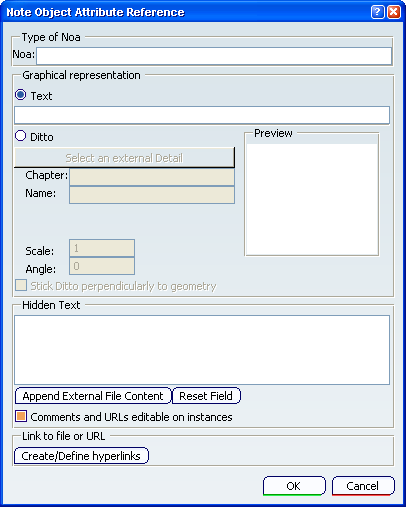
Task: Click the Noa type input field
Action: point(214,56)
